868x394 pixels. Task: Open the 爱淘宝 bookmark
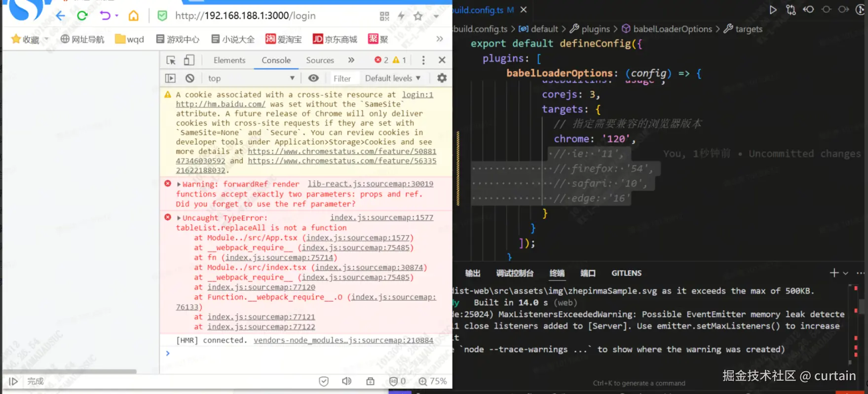[284, 39]
